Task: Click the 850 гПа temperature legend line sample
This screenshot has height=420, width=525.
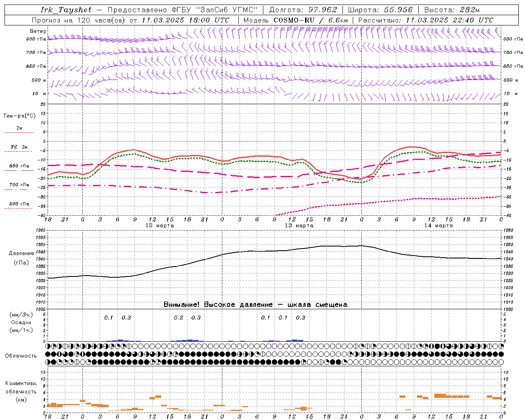Action: [x=18, y=171]
